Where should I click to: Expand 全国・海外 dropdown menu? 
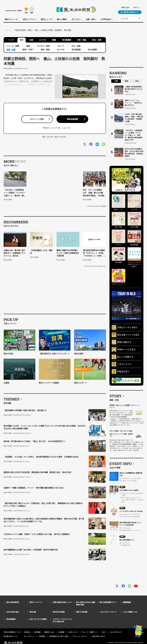[91, 19]
